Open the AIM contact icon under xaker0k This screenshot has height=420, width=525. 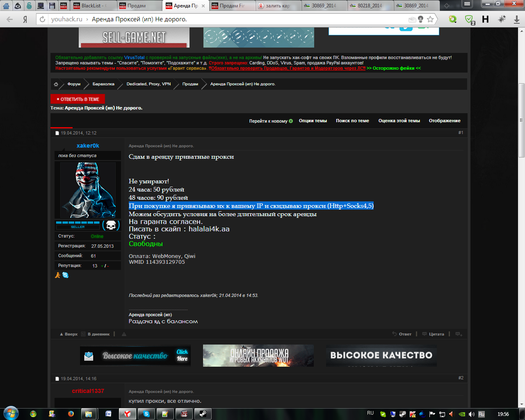click(x=58, y=275)
